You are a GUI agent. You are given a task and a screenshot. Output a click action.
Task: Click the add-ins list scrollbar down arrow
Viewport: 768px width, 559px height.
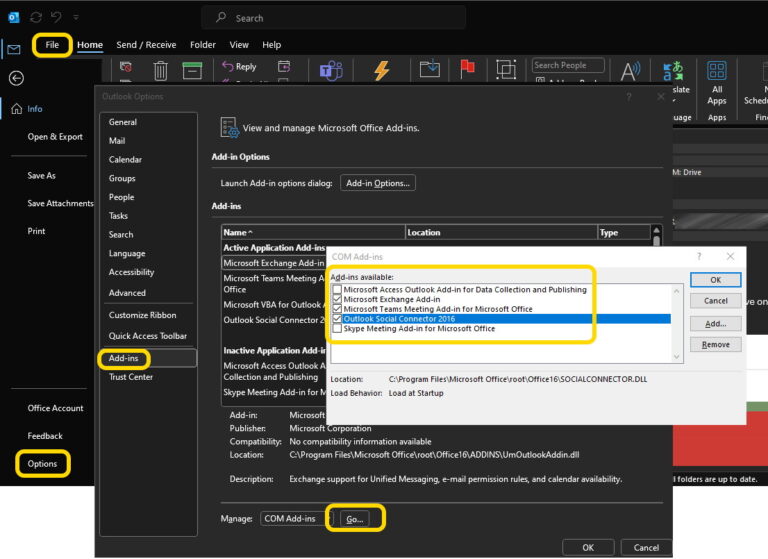click(x=677, y=357)
